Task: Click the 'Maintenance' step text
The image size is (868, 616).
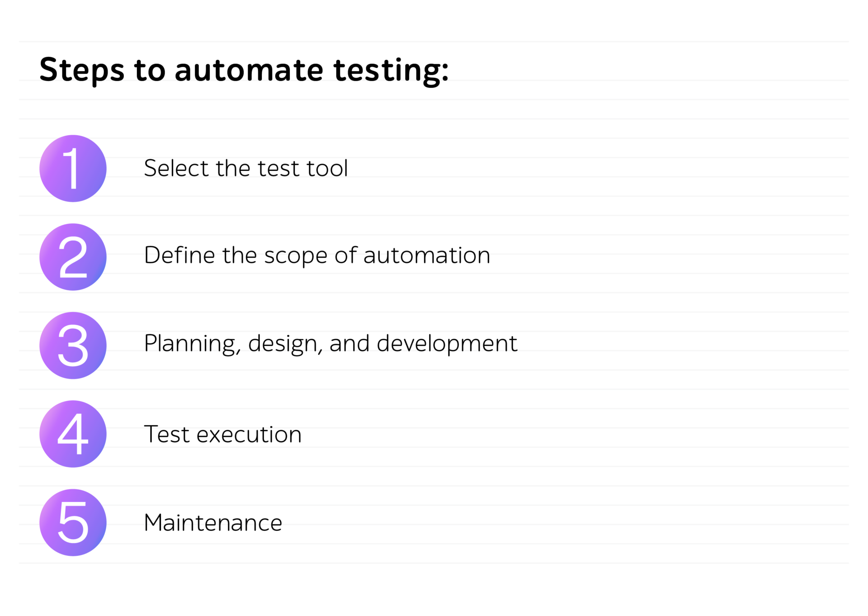Action: [213, 523]
